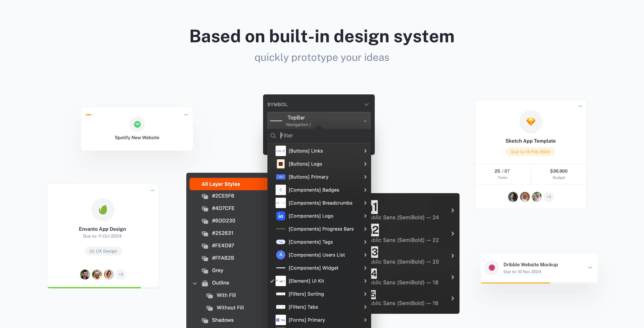Collapse the SYMBOL section chevron
The height and width of the screenshot is (328, 644).
point(366,104)
